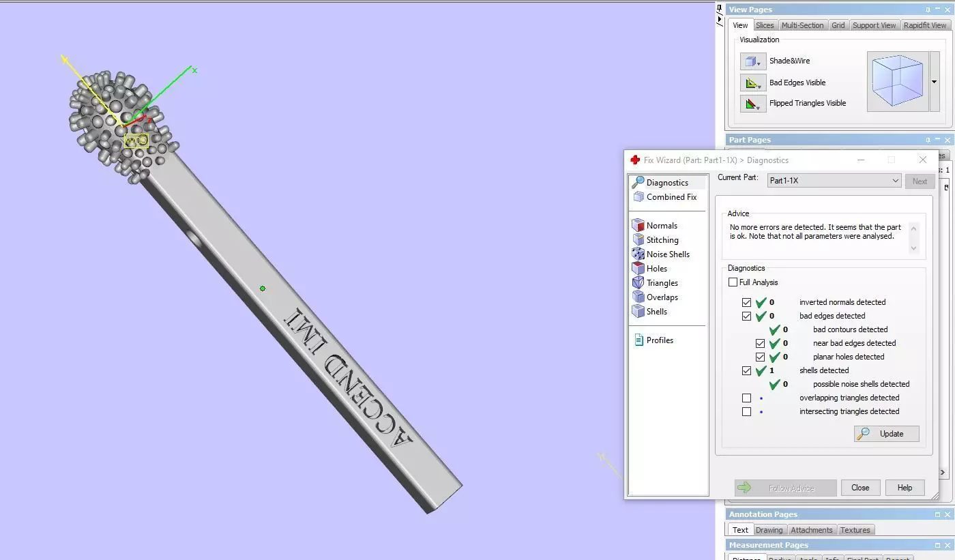Click the 3D view cube preview

coord(898,82)
